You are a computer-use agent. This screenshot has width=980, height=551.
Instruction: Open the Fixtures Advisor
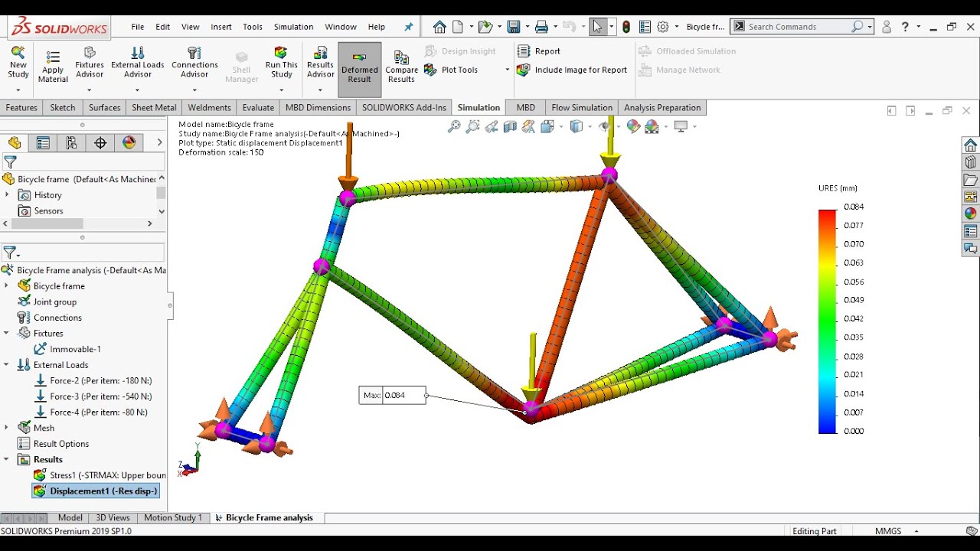coord(90,63)
